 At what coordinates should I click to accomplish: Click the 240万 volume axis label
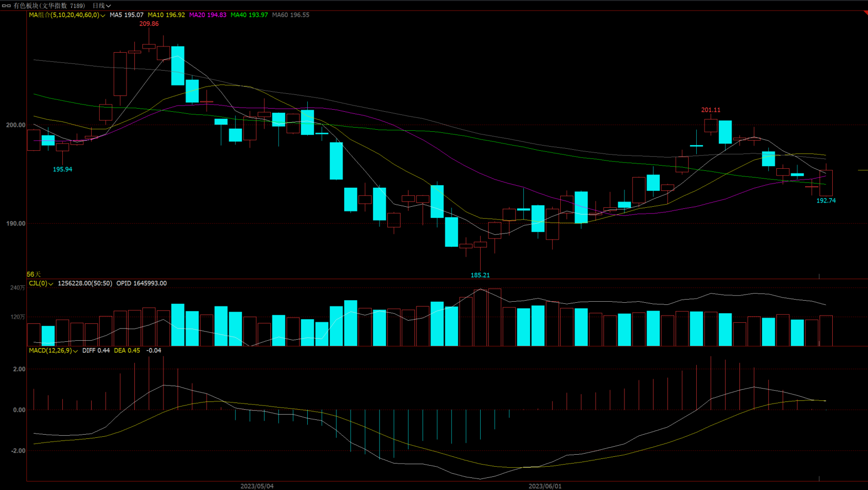(x=18, y=288)
